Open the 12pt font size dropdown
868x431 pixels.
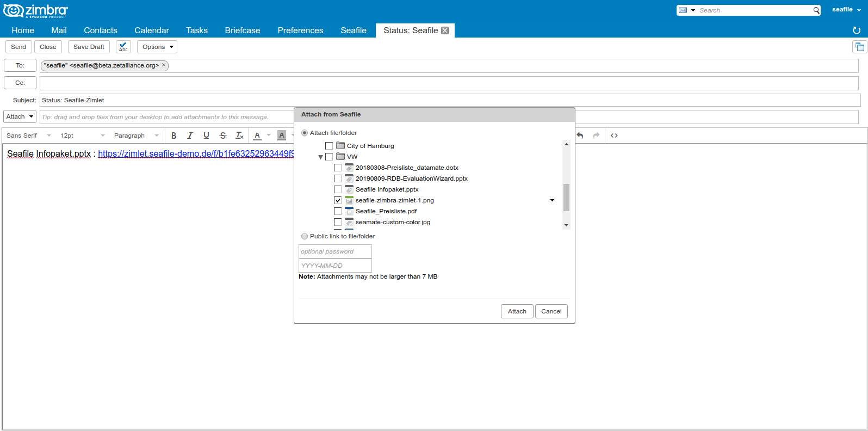pyautogui.click(x=83, y=136)
